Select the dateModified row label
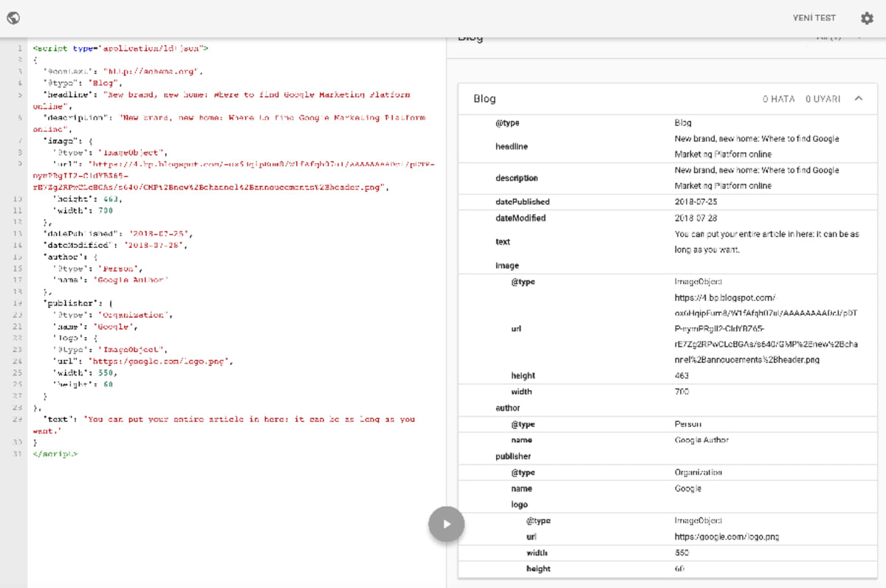The height and width of the screenshot is (588, 886). [521, 218]
